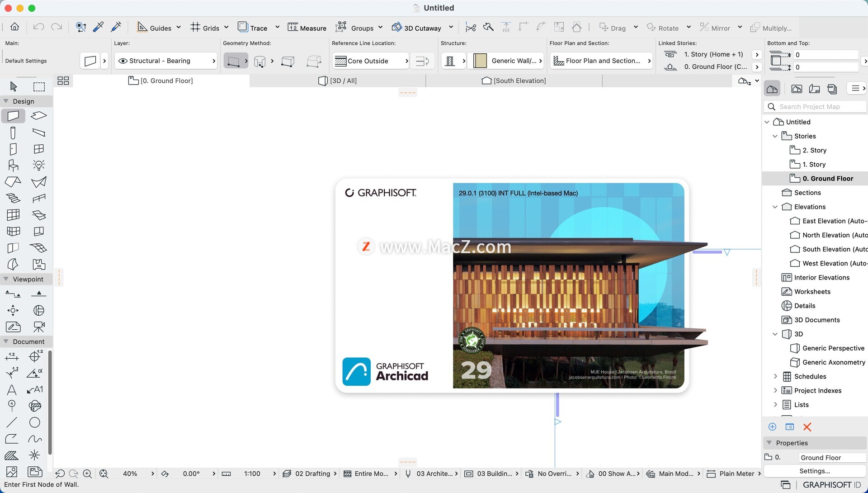Viewport: 868px width, 493px height.
Task: Click the Lamp tool lightbulb icon
Action: tap(39, 166)
